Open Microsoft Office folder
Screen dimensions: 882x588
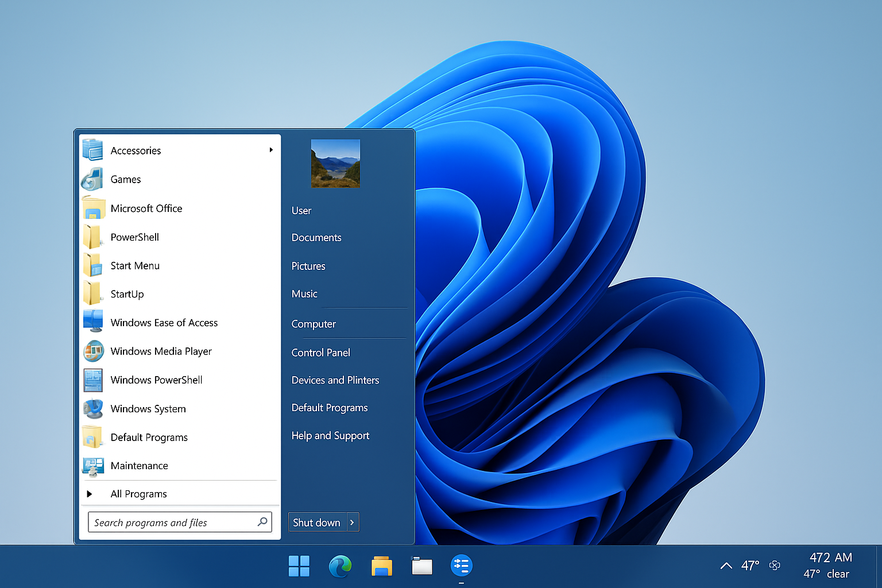click(146, 208)
